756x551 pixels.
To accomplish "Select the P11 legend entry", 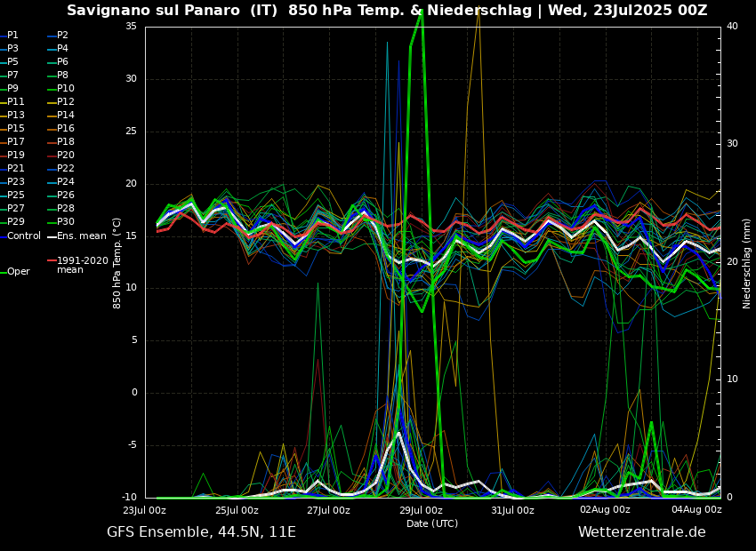I will (12, 101).
